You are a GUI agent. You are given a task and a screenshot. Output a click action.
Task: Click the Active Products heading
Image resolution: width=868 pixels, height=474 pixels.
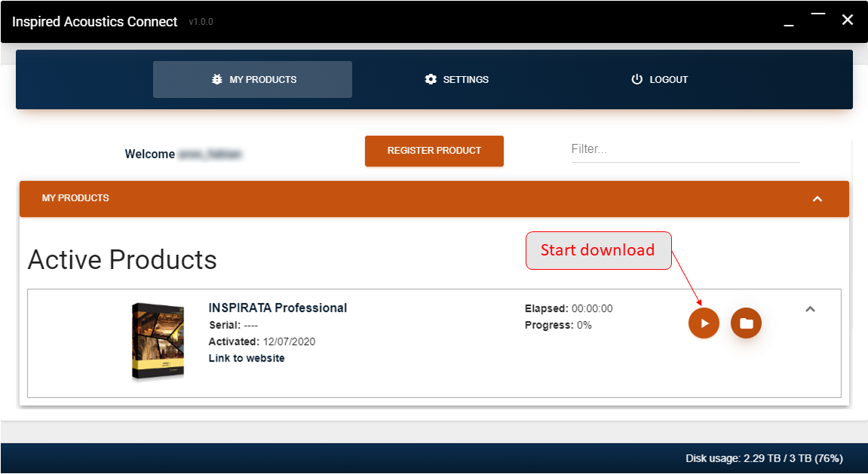pos(122,260)
